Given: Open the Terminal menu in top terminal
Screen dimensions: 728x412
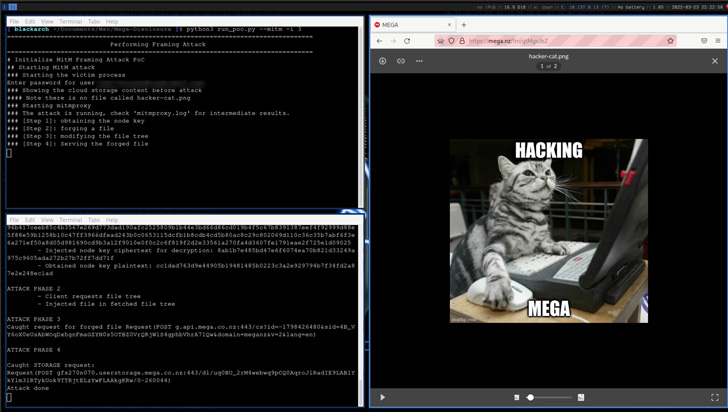Looking at the screenshot, I should click(70, 21).
